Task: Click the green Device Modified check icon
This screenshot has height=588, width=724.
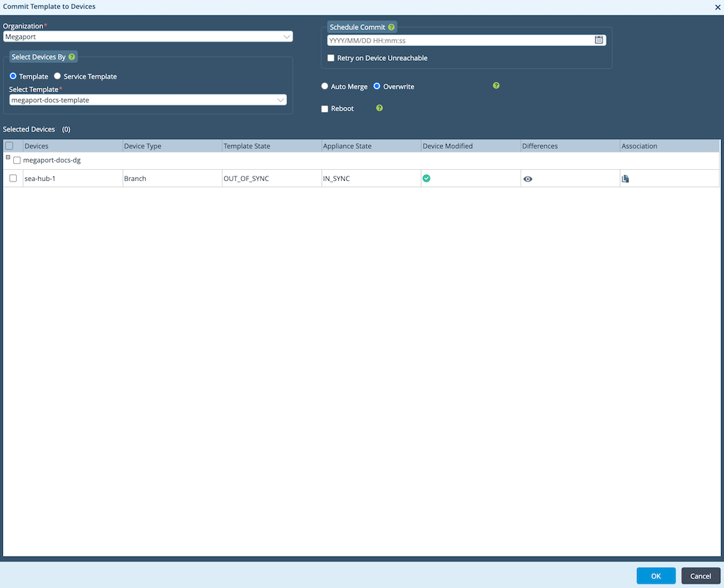Action: click(427, 178)
